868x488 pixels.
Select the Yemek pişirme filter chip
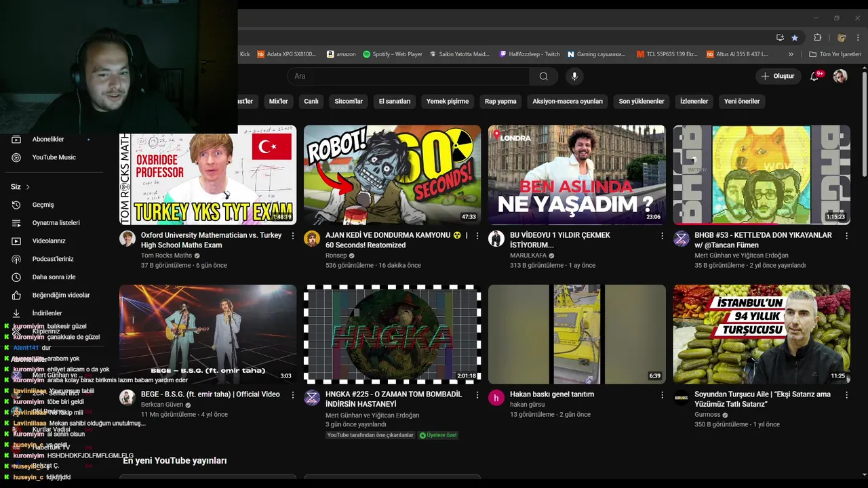(448, 101)
